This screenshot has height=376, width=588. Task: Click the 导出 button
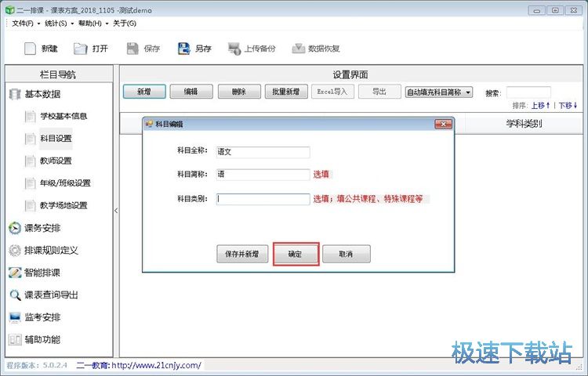[x=379, y=92]
